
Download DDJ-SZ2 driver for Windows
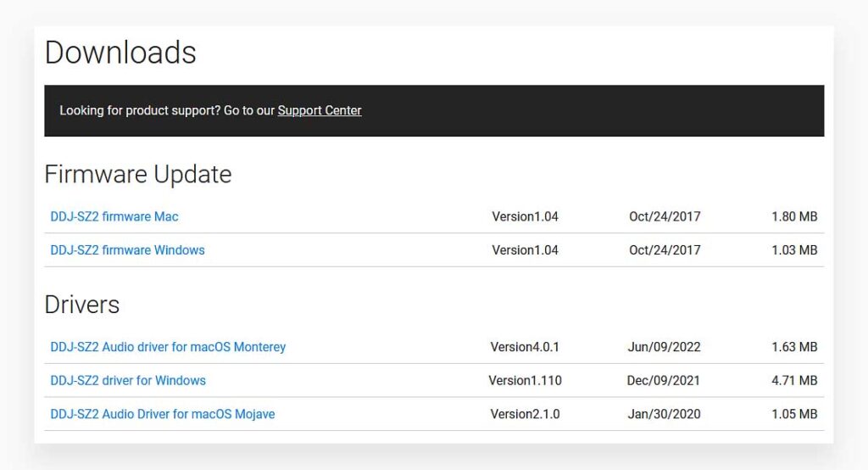[x=128, y=380]
